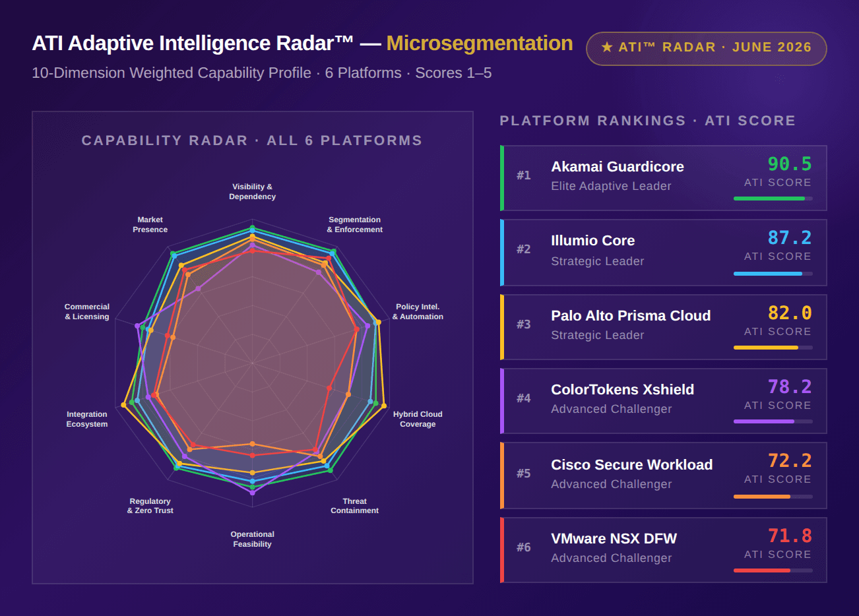Viewport: 859px width, 616px height.
Task: Select the Cisco Secure Workload name
Action: 631,465
